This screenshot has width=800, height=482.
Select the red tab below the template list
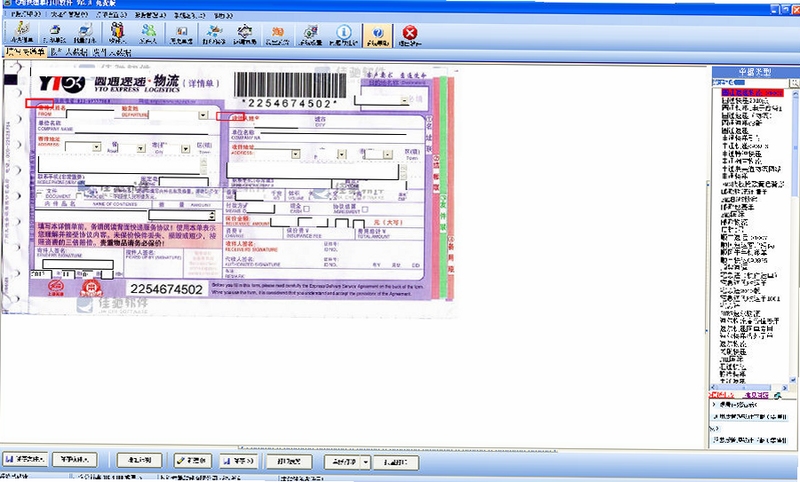click(721, 395)
